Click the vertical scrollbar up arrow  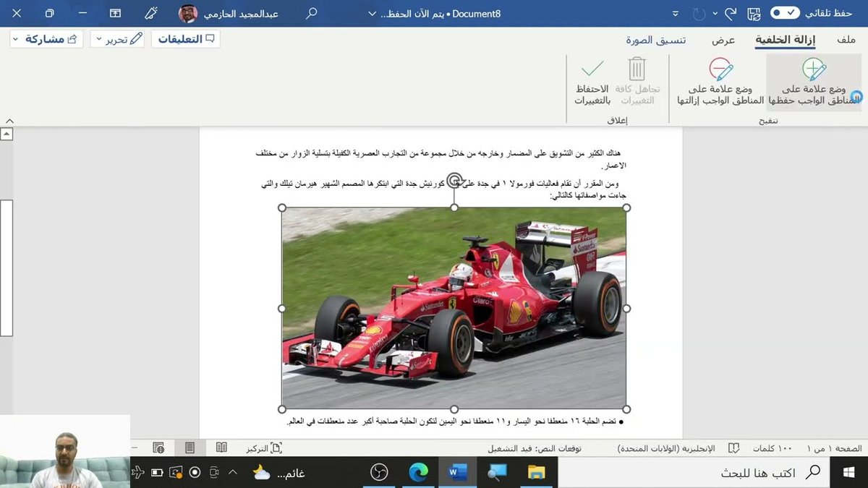7,134
